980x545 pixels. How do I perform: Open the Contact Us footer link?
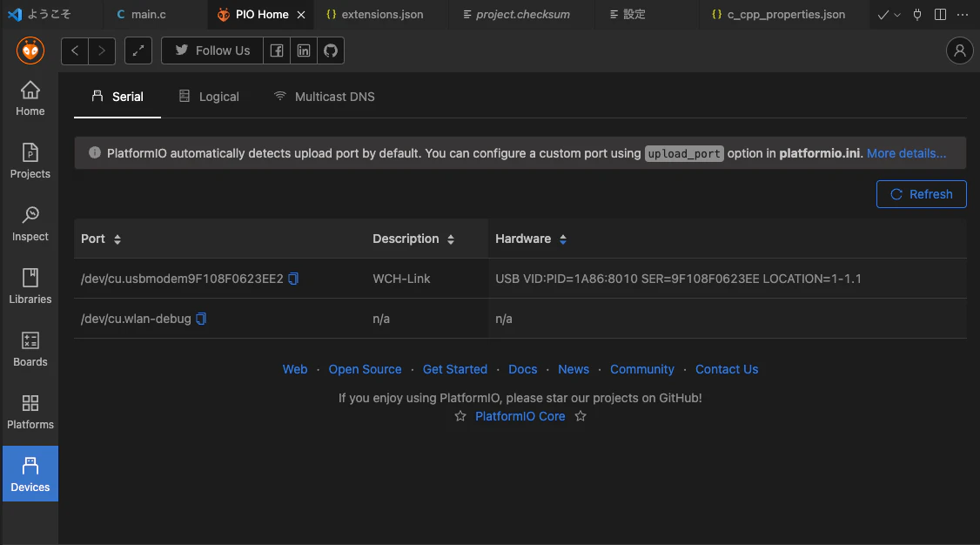727,369
